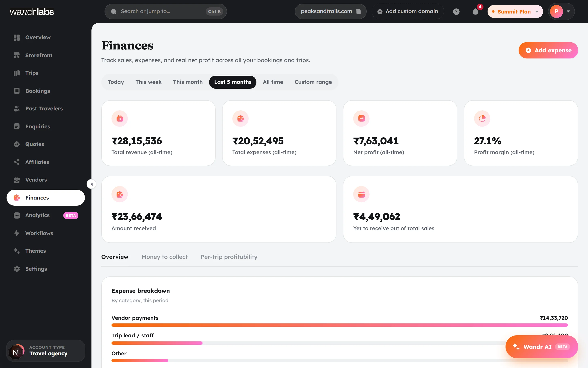Switch to the Overview tab
The width and height of the screenshot is (588, 368).
115,257
